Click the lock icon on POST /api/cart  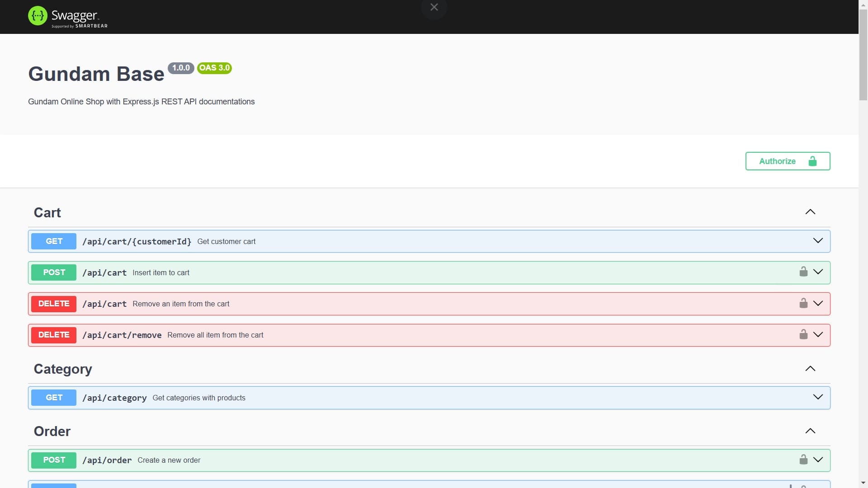tap(803, 272)
